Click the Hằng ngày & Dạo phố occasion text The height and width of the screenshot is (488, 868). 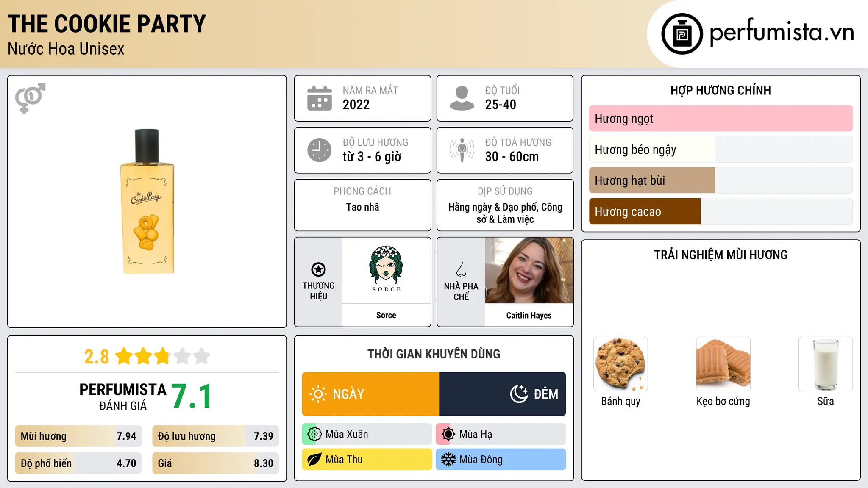tap(505, 213)
